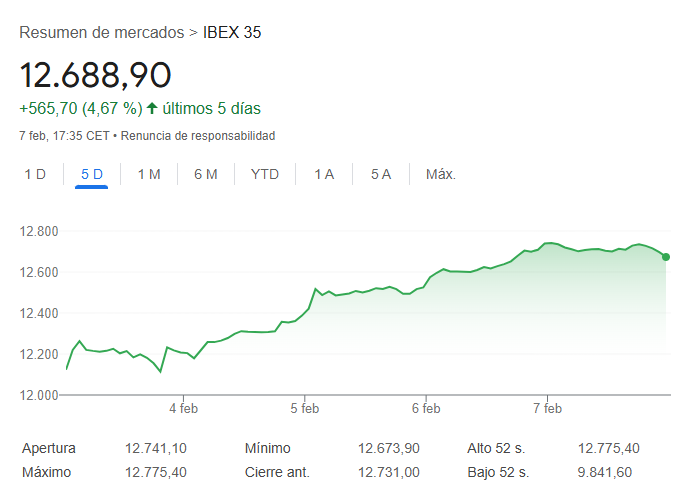Click the green up arrow icon

[152, 108]
